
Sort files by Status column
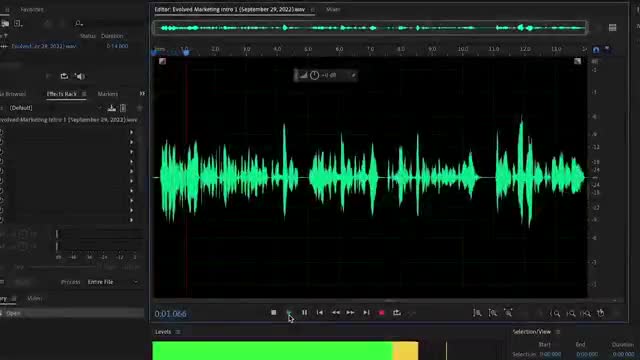tap(88, 36)
